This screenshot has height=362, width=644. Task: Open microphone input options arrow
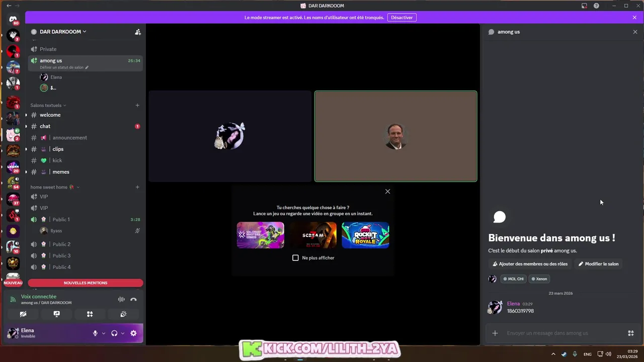pos(104,333)
